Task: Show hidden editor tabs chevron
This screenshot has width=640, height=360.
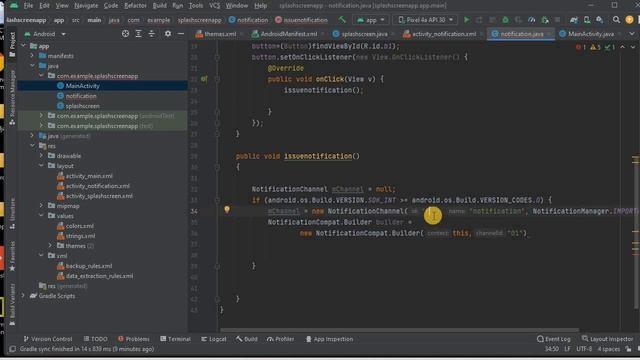Action: pos(632,34)
